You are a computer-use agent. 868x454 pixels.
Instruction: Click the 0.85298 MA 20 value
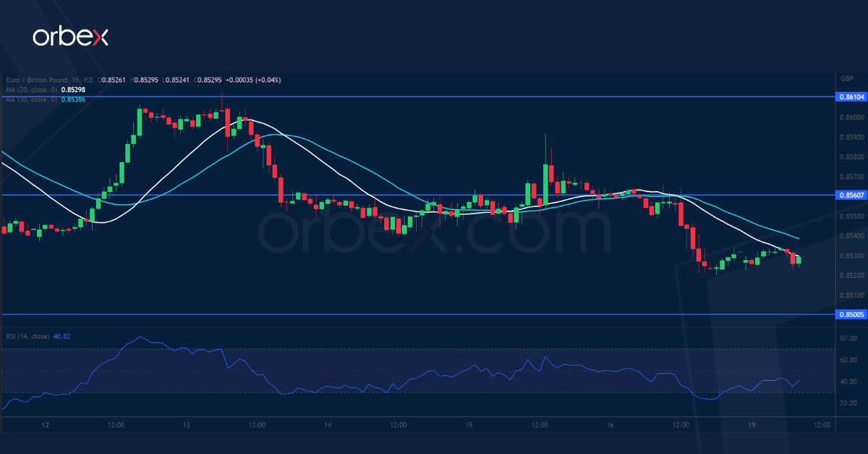point(74,89)
